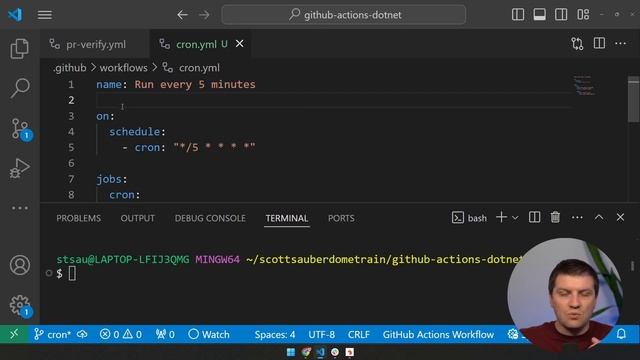Image resolution: width=640 pixels, height=360 pixels.
Task: Switch to the OUTPUT panel tab
Action: (138, 218)
